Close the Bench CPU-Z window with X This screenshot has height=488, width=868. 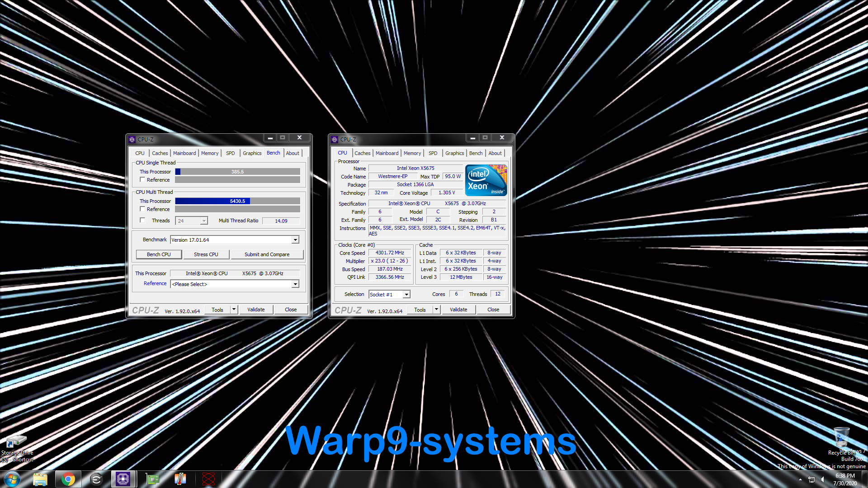(299, 138)
